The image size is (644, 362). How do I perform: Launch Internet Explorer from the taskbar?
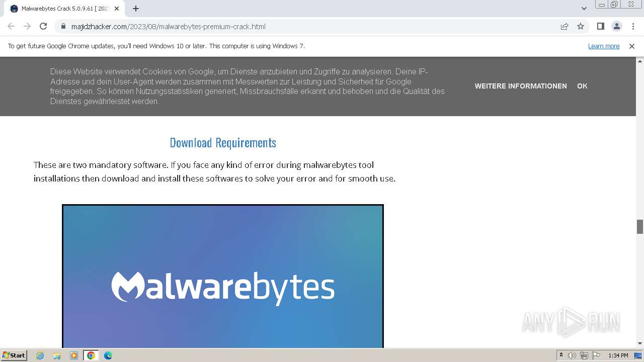(40, 355)
